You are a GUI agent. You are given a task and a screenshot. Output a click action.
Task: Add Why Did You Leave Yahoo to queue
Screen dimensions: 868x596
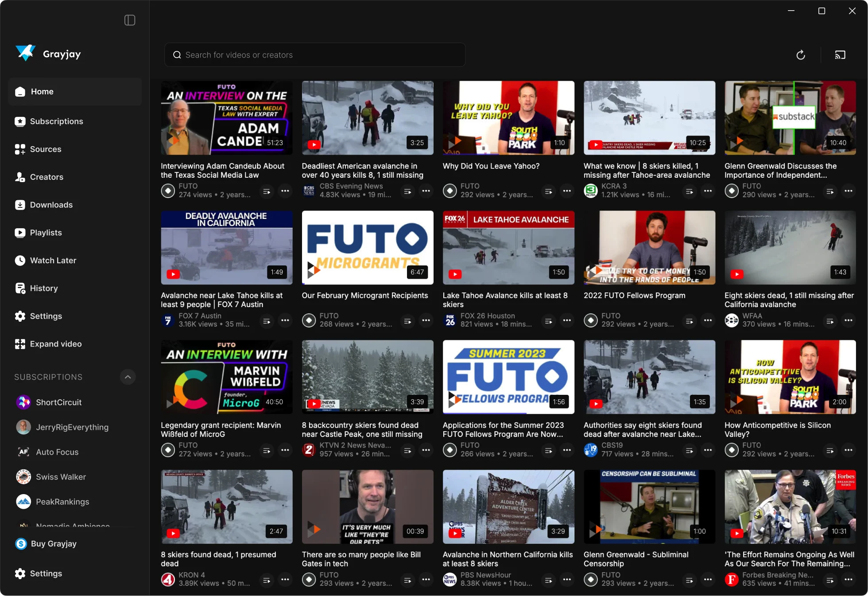(548, 191)
